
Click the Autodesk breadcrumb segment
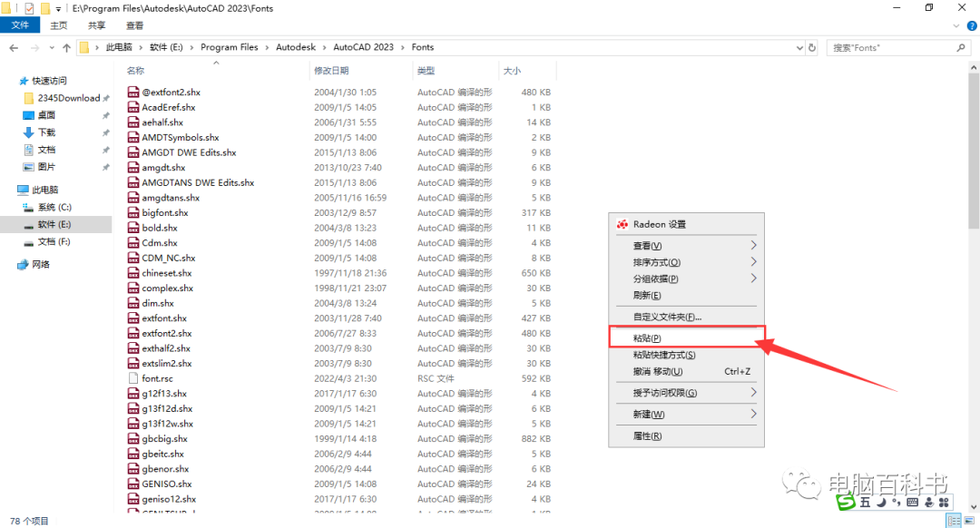pyautogui.click(x=296, y=47)
